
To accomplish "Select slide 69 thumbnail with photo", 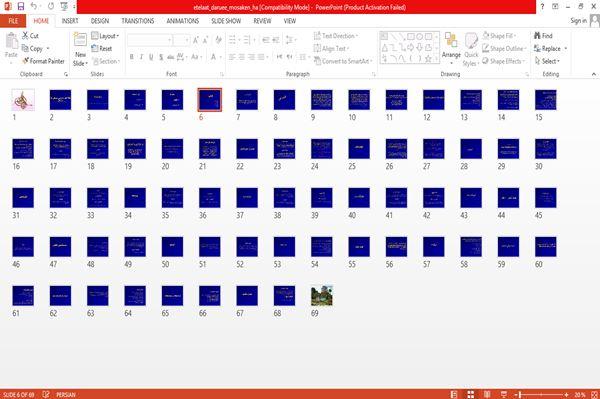I will [322, 295].
